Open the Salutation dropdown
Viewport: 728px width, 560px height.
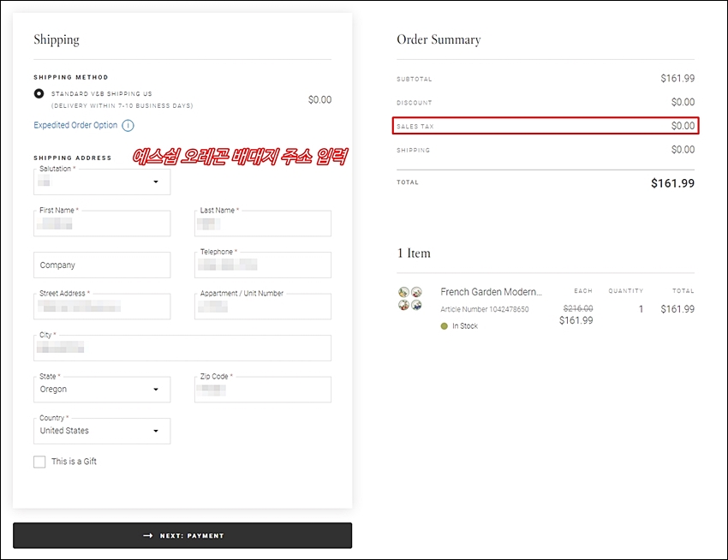(102, 182)
